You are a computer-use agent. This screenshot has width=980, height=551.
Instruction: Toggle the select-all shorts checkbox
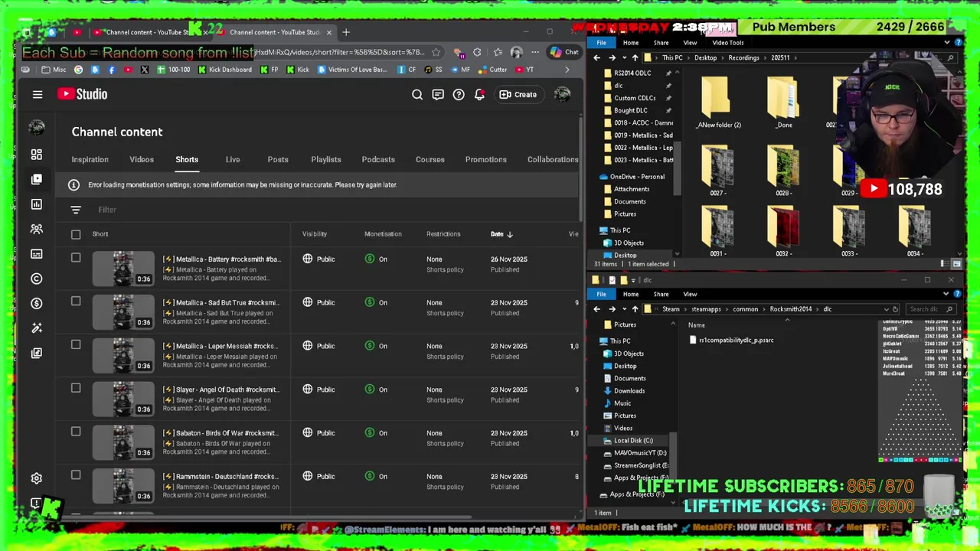pyautogui.click(x=76, y=234)
